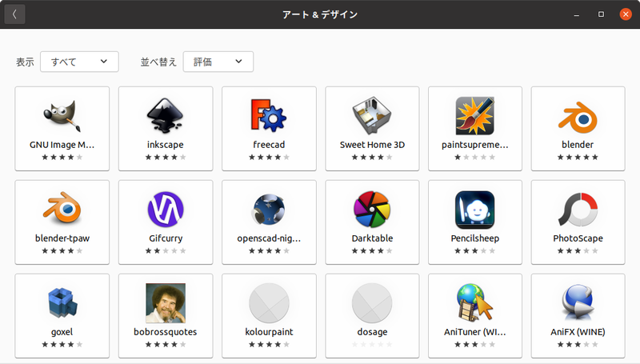Close the アート & デザイン window
640x364 pixels.
tap(626, 14)
